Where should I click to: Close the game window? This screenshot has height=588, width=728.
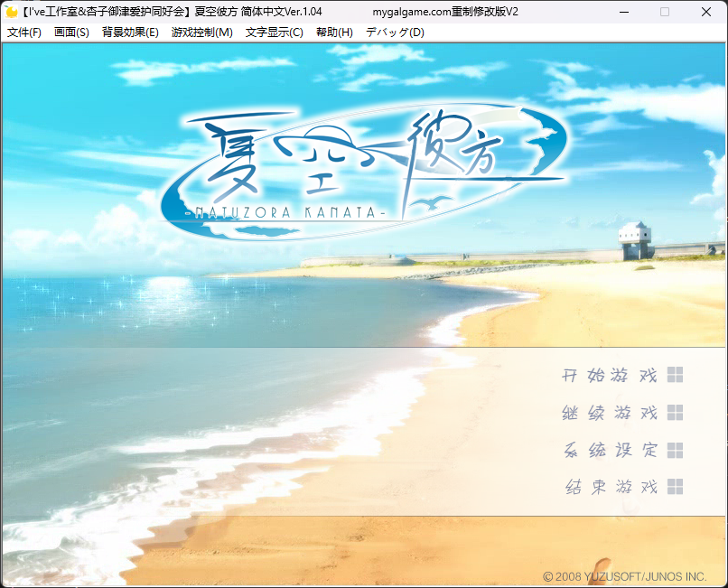(706, 12)
